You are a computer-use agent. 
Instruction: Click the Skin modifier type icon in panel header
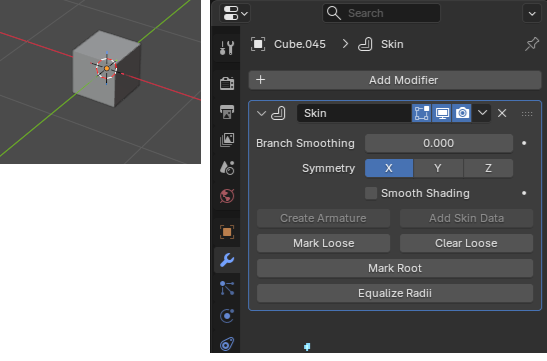[x=278, y=113]
